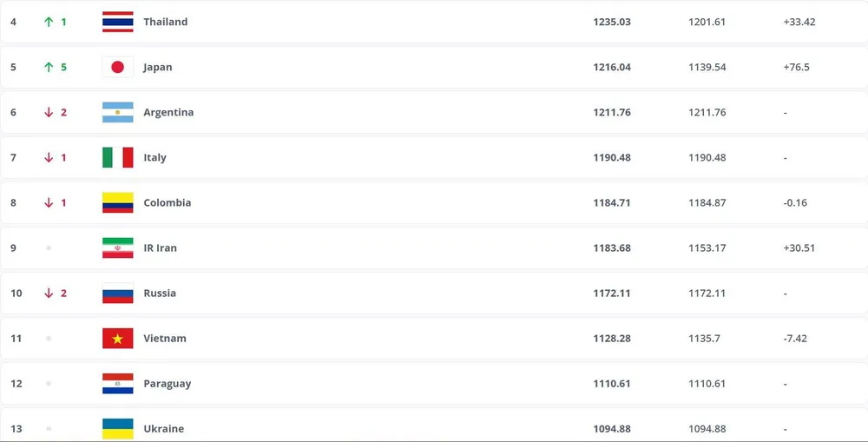
Task: Click Colombia's current points 1184.71
Action: click(612, 202)
